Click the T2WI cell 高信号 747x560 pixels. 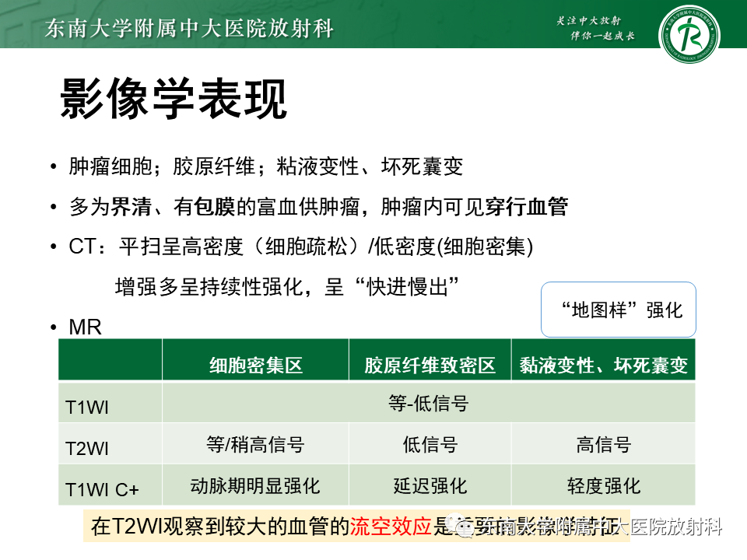coord(604,444)
